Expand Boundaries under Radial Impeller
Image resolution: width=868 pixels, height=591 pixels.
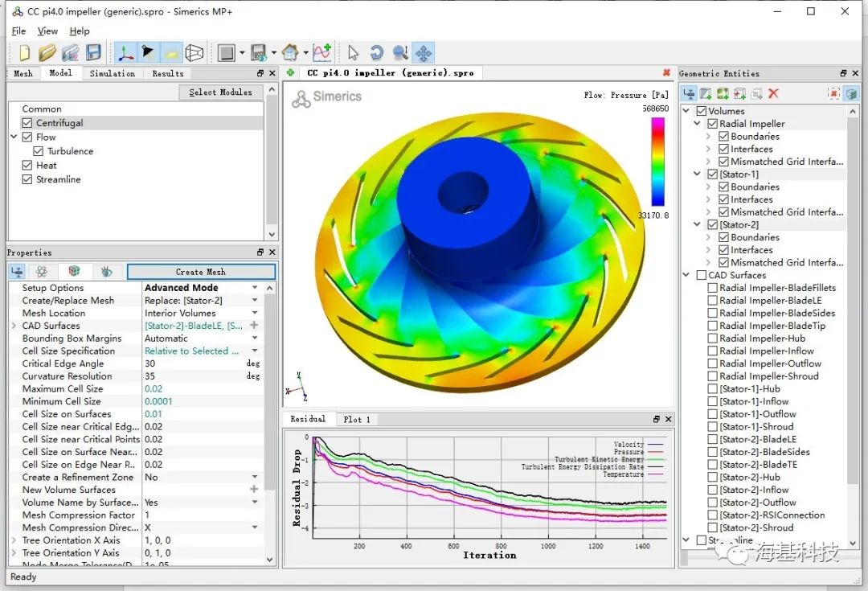click(709, 136)
